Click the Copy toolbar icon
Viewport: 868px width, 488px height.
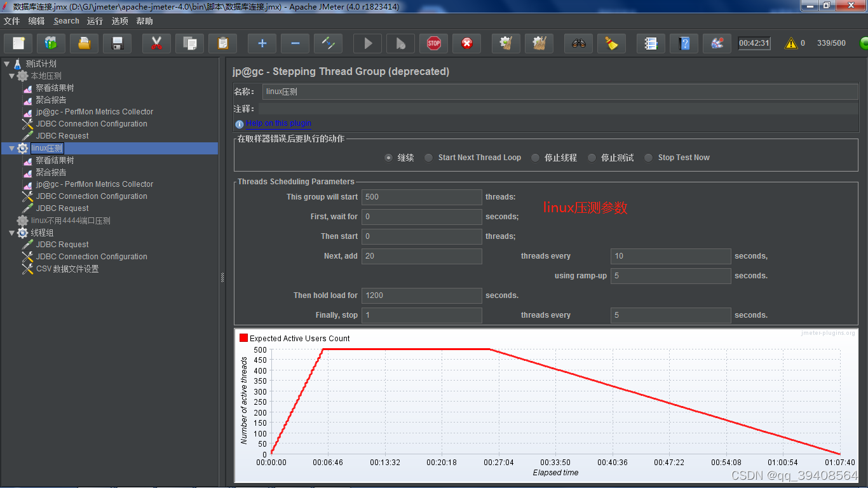[189, 43]
